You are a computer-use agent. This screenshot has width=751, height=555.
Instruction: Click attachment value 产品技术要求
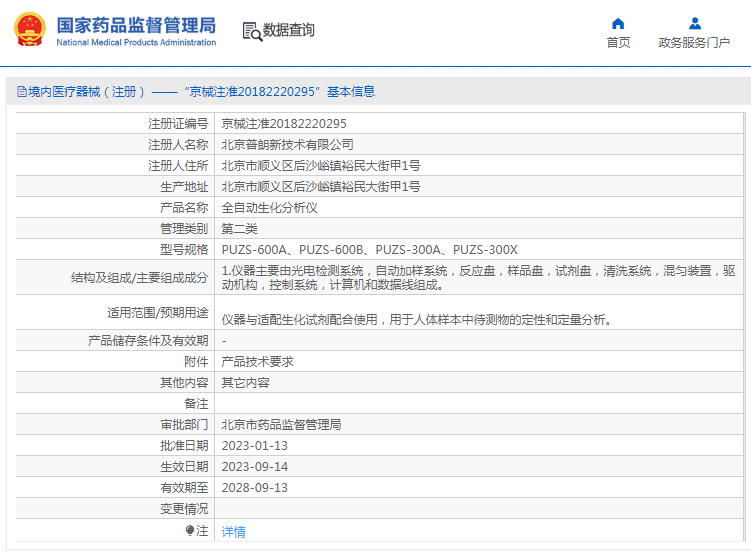click(x=257, y=362)
